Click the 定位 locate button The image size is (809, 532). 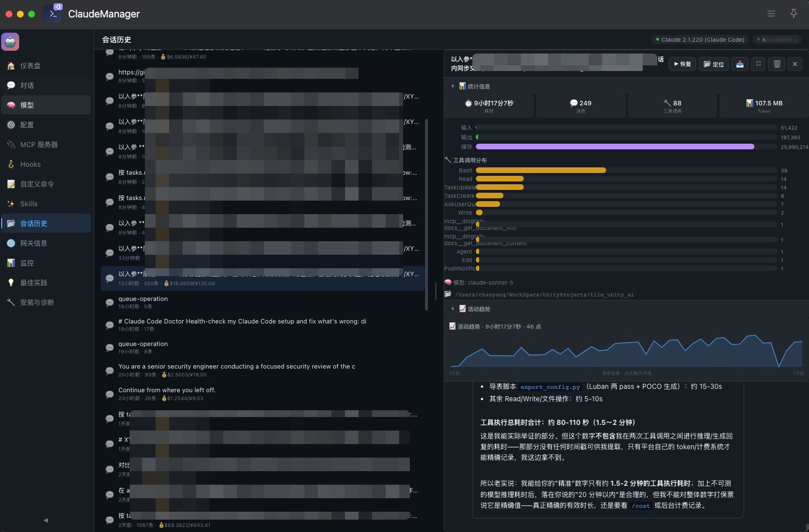(714, 64)
